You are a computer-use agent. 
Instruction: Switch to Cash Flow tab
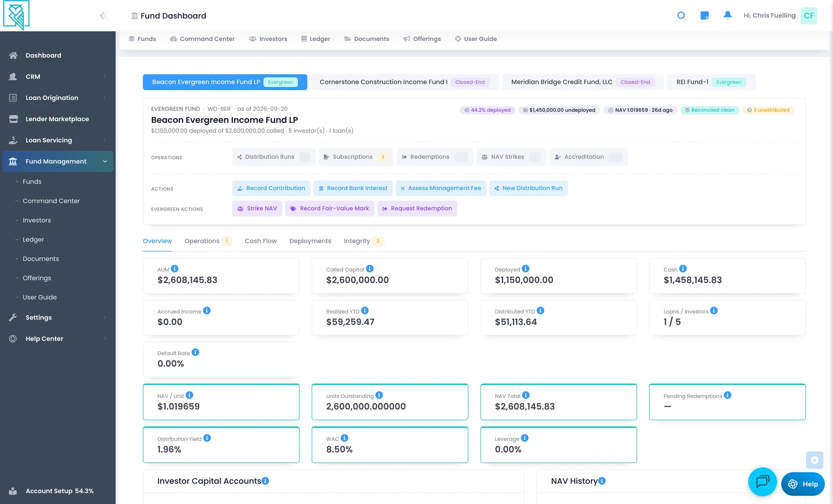261,241
